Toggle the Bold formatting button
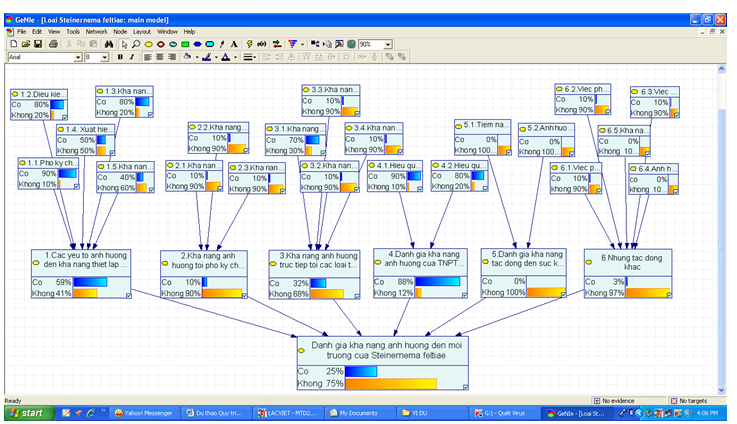737x424 pixels. coord(119,58)
